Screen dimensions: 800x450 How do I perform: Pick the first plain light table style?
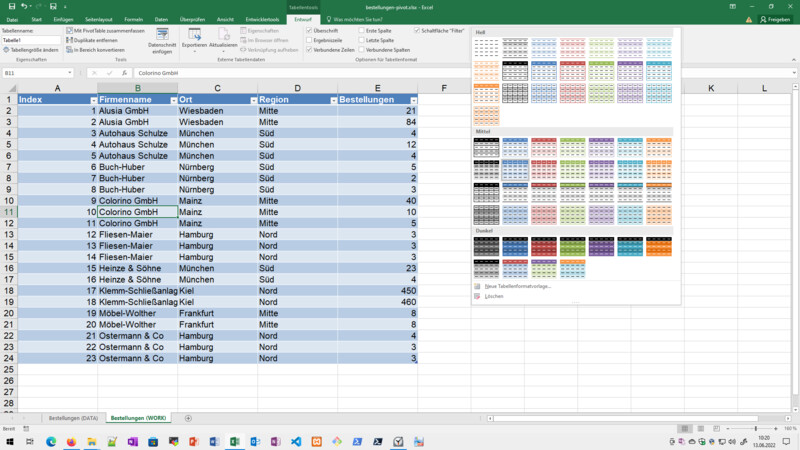pyautogui.click(x=486, y=48)
